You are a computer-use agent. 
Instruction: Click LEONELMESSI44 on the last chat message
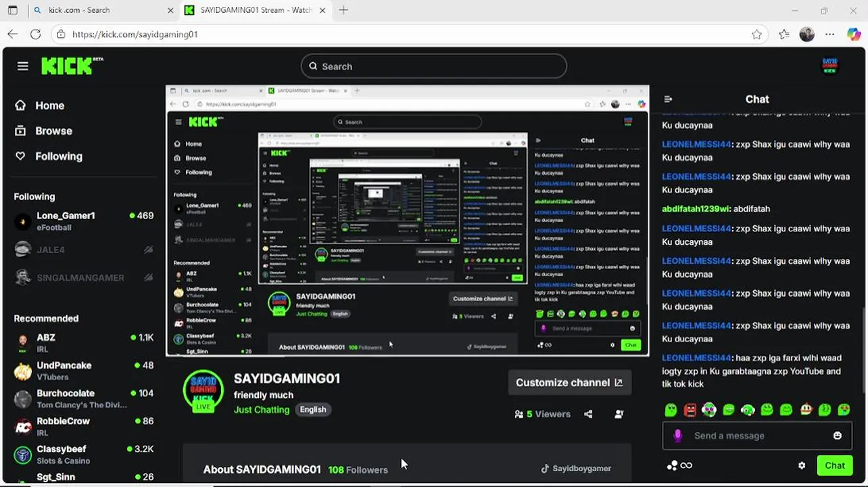(696, 358)
